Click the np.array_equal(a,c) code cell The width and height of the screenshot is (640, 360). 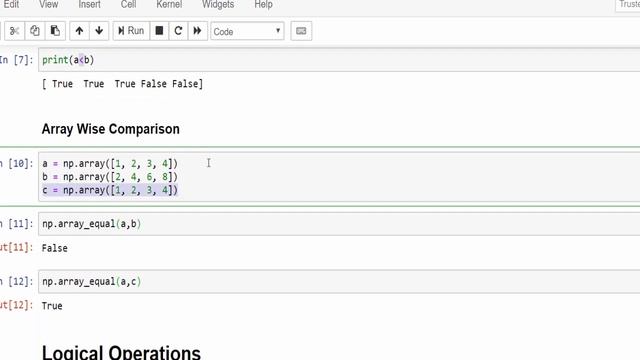339,282
